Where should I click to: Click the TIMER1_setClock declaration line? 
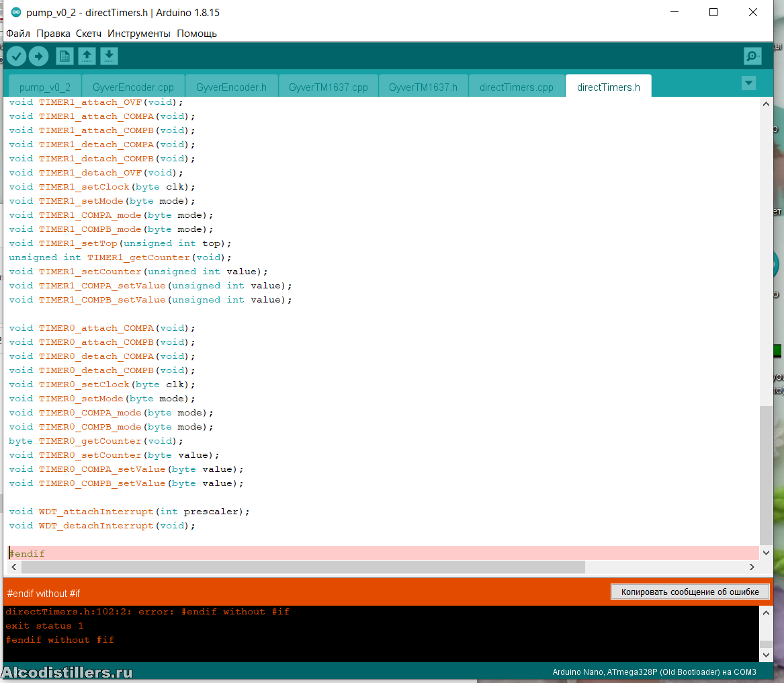tap(102, 187)
